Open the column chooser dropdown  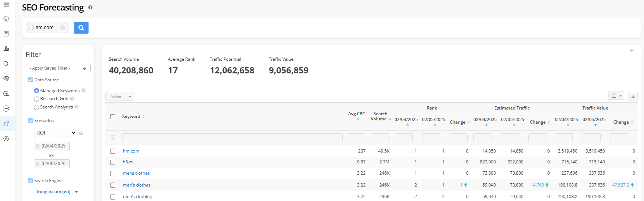coord(616,96)
